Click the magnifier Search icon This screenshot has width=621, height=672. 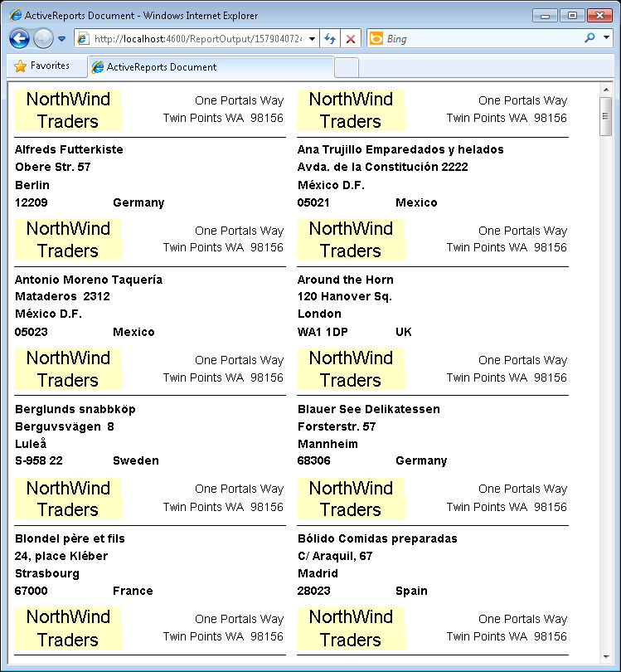589,38
